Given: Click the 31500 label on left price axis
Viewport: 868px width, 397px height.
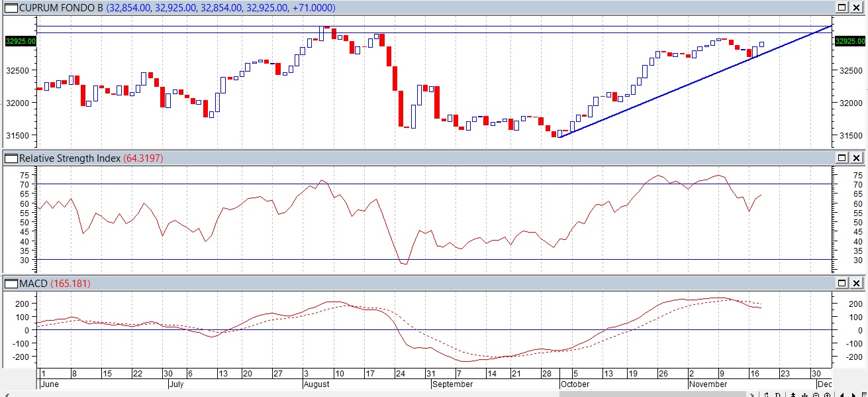Looking at the screenshot, I should [x=18, y=135].
